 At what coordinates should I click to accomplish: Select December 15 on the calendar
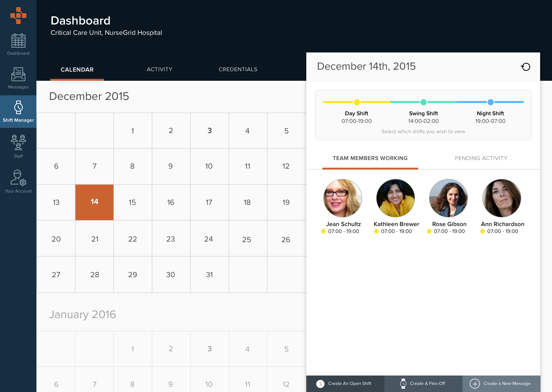(132, 202)
